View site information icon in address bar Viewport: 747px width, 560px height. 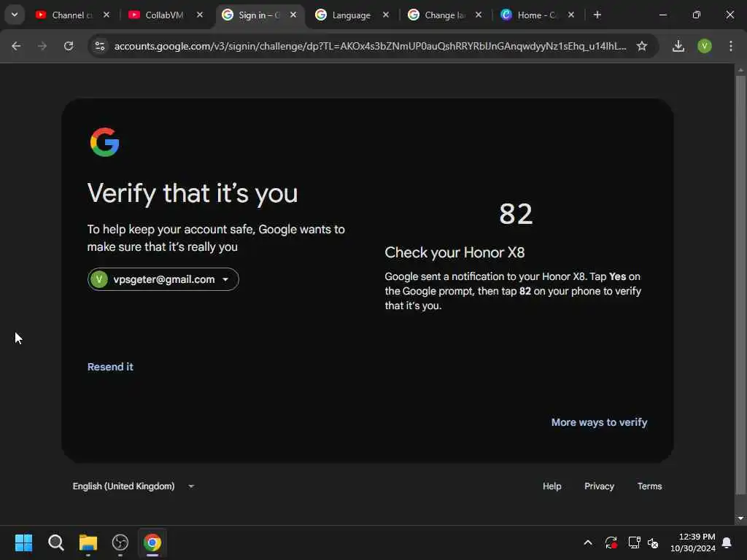point(100,46)
